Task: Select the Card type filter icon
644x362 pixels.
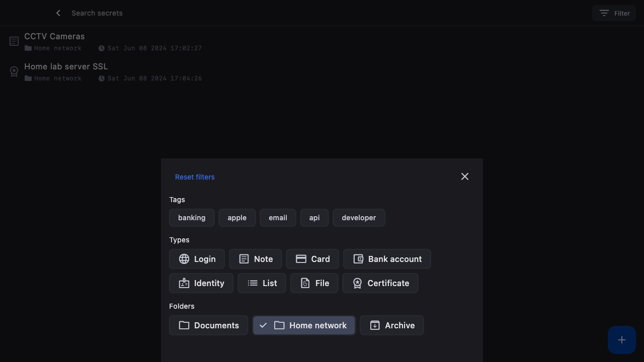Action: coord(301,259)
